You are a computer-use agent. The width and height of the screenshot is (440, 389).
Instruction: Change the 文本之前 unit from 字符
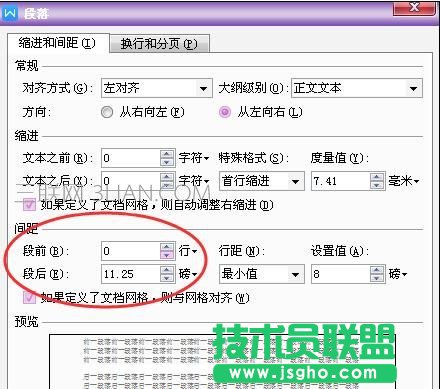[x=194, y=158]
